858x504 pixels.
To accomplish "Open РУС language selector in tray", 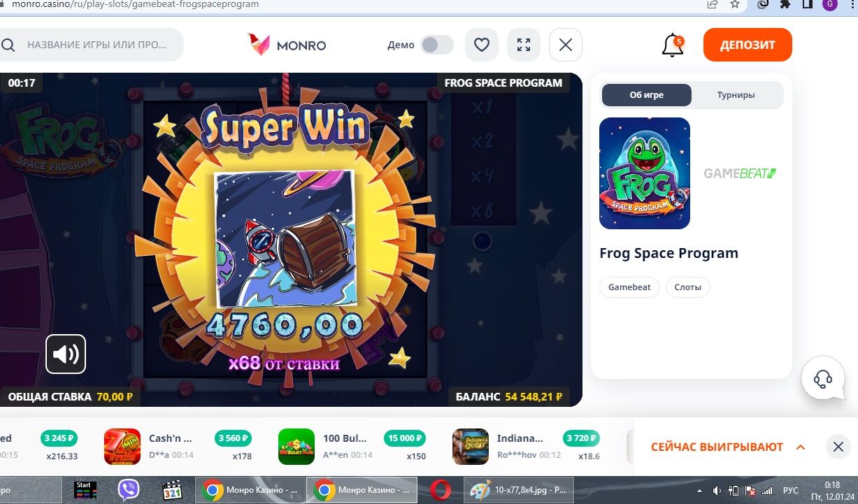I will click(790, 491).
